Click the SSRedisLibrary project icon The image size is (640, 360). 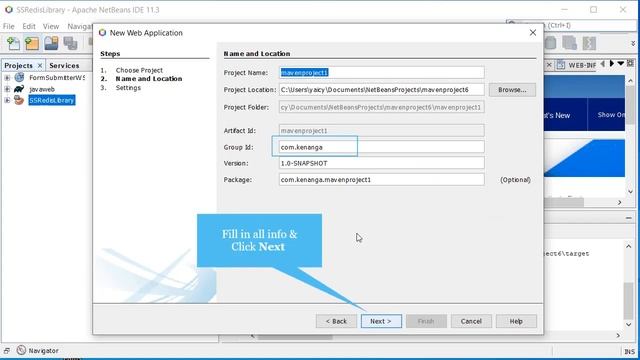(19, 100)
